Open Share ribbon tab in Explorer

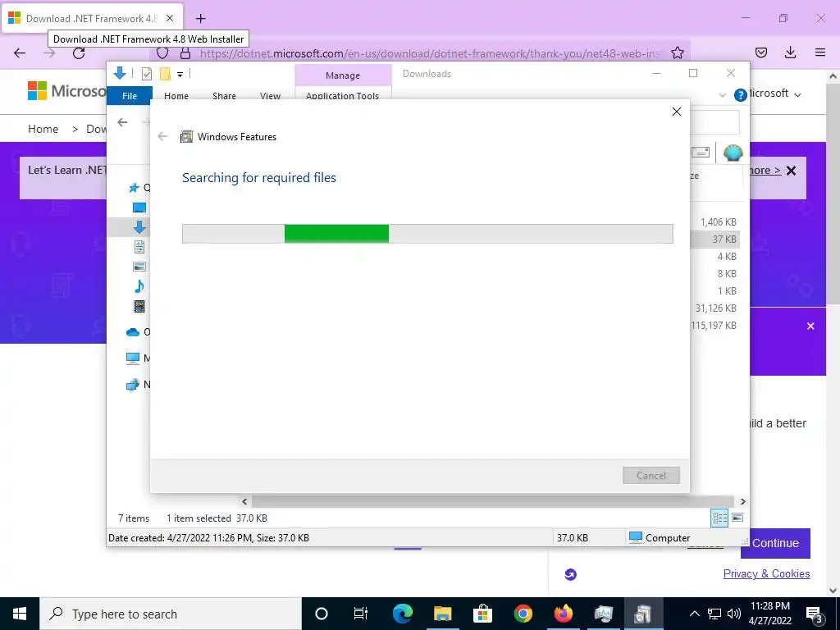(224, 96)
